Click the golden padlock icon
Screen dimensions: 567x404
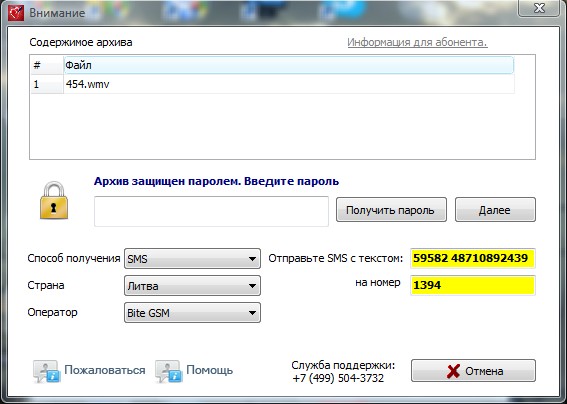(54, 200)
